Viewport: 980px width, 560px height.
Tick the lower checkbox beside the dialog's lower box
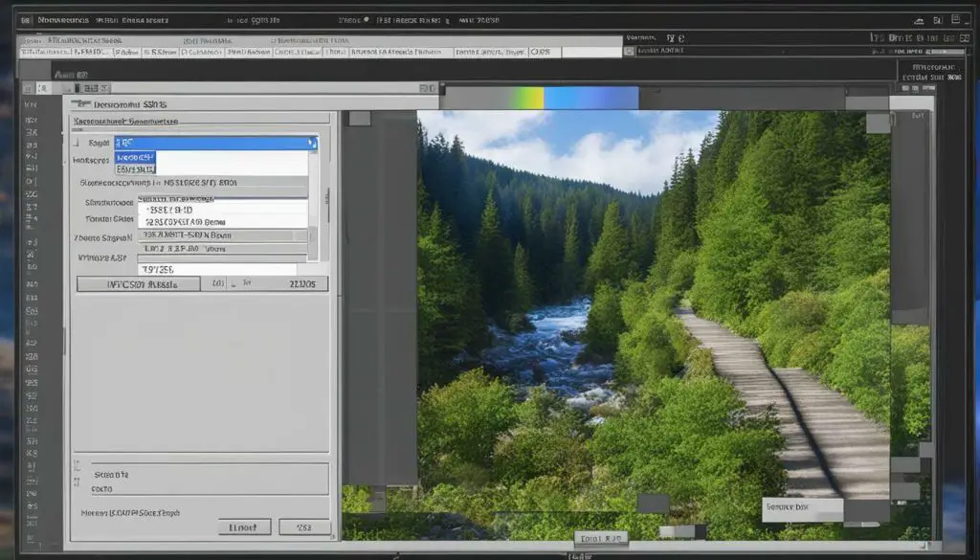77,482
